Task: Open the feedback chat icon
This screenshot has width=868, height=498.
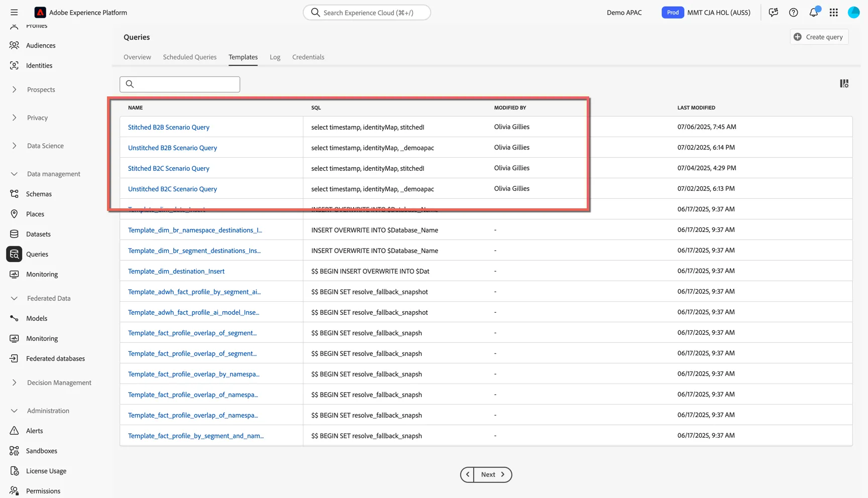Action: coord(773,13)
